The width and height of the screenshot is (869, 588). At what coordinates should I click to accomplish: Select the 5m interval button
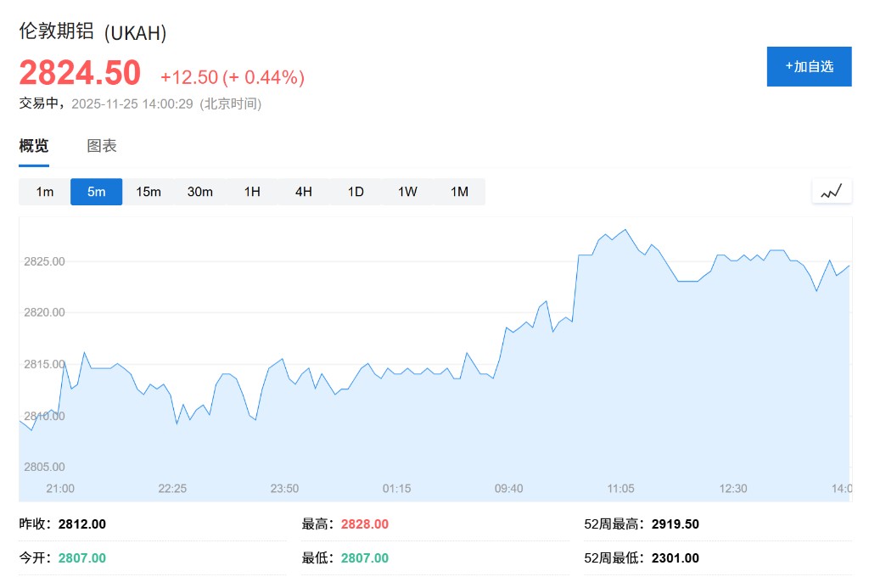(97, 192)
